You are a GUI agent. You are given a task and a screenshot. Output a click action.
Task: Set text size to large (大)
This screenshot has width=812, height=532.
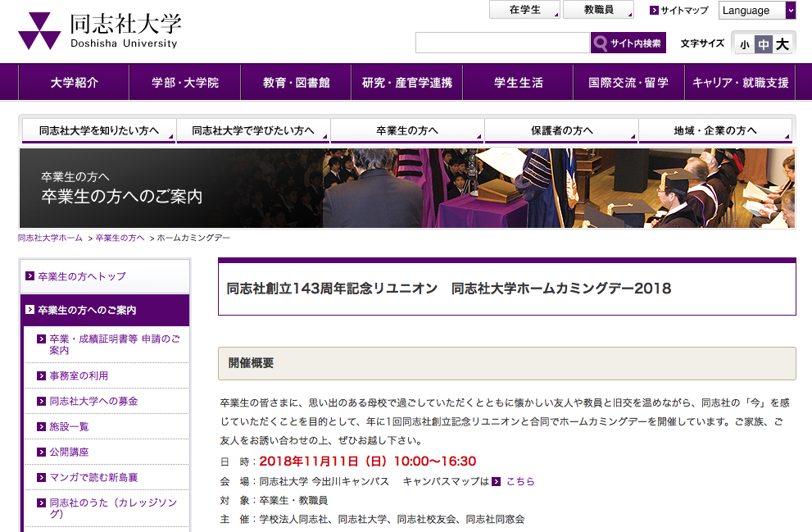click(x=783, y=44)
